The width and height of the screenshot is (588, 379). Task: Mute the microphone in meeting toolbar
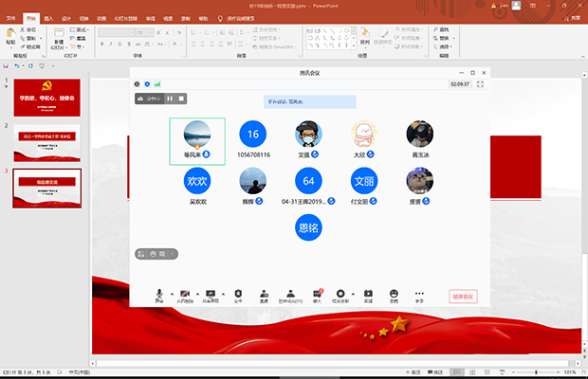(x=159, y=295)
